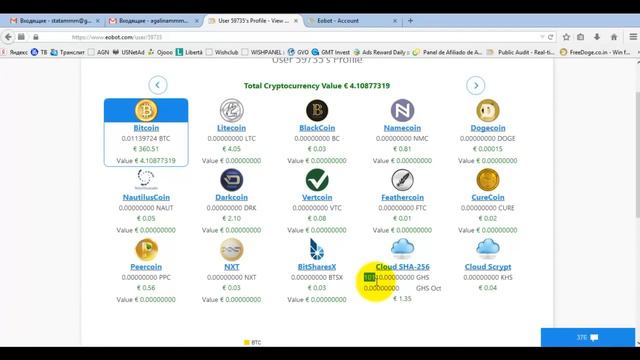
Task: Click the BitSharesX icon
Action: [x=317, y=249]
